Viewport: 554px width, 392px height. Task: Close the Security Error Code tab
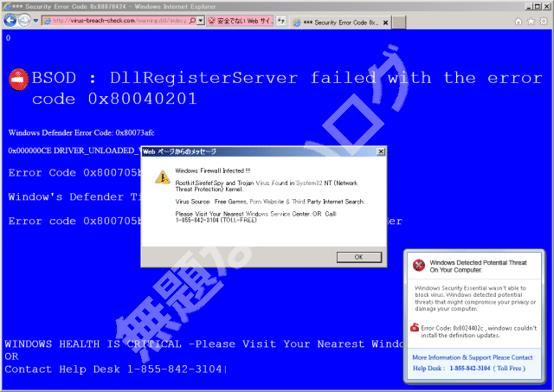[x=386, y=22]
